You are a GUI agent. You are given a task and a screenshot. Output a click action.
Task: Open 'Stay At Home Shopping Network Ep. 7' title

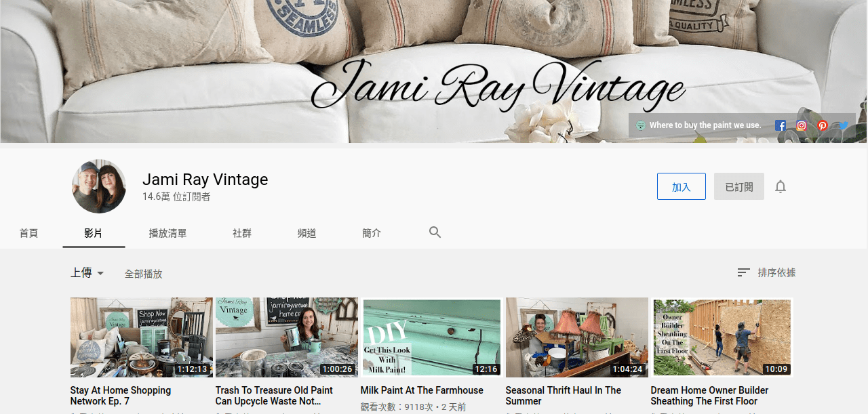(x=121, y=396)
